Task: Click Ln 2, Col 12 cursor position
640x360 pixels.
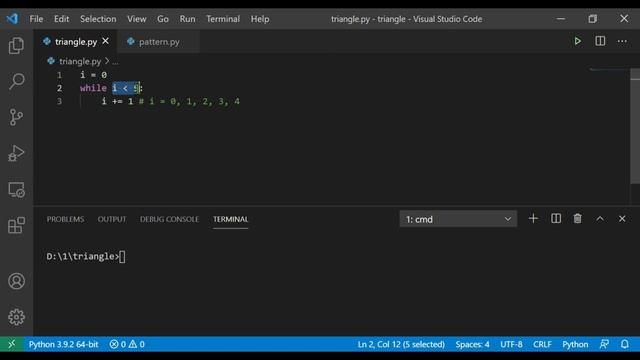Action: pos(401,344)
